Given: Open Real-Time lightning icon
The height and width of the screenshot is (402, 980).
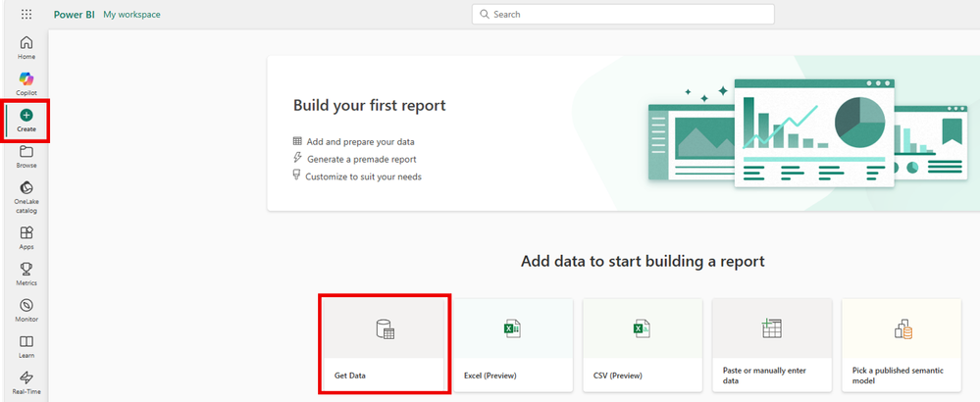Looking at the screenshot, I should pos(26,377).
